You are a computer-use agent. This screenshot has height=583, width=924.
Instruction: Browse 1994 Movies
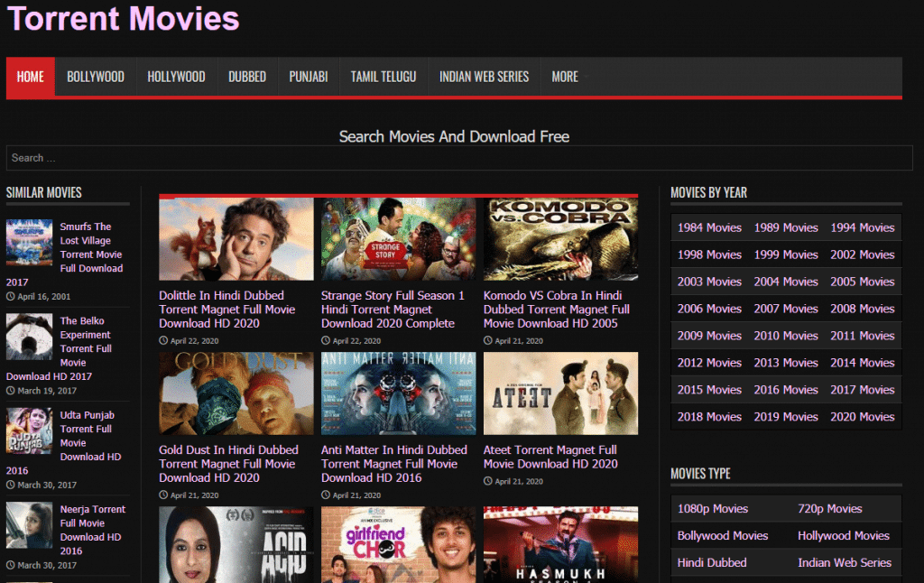[x=863, y=227]
